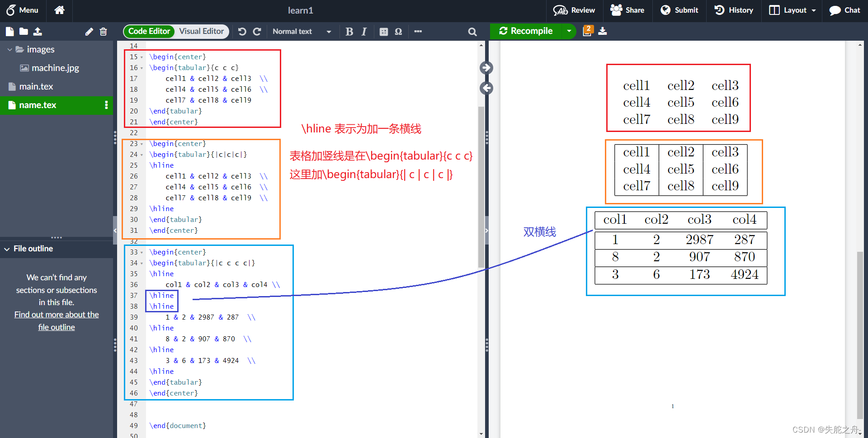Go to the home projects page

coord(59,10)
